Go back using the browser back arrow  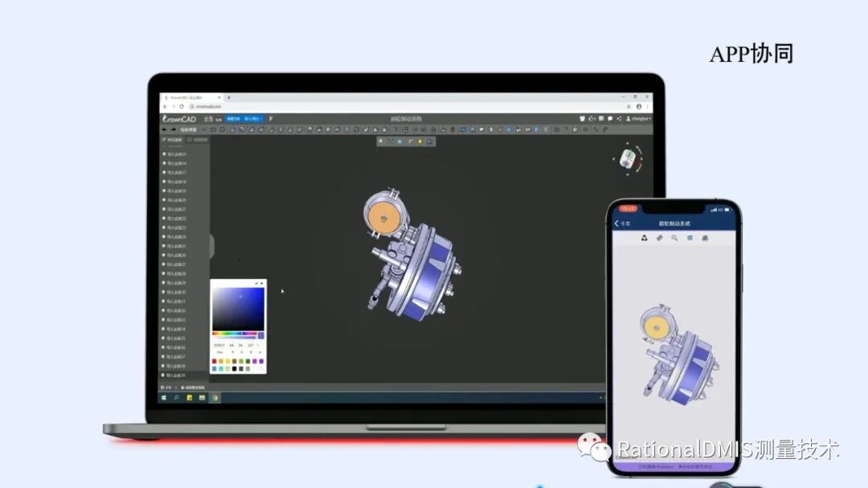click(165, 106)
